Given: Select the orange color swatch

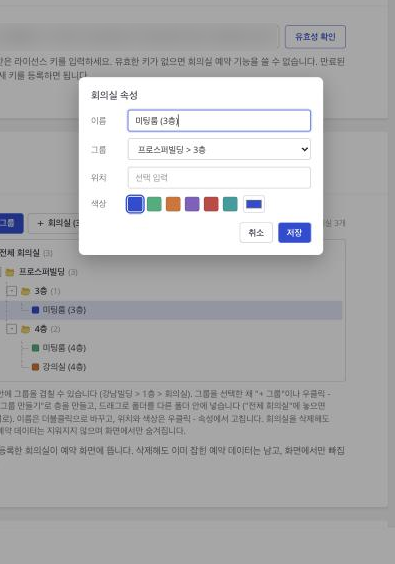Looking at the screenshot, I should pos(173,204).
